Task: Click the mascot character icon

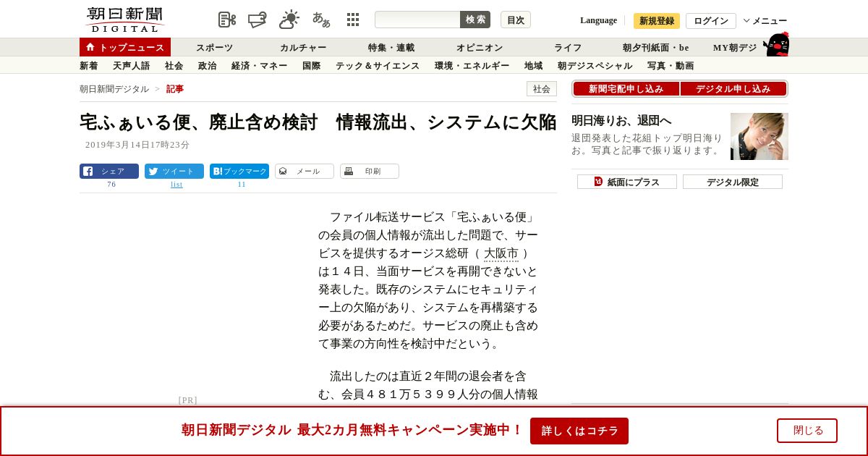Action: pos(776,44)
